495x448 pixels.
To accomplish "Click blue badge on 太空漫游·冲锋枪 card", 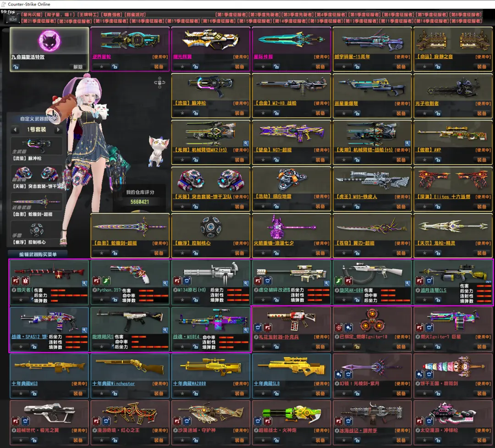I will coord(429,421).
